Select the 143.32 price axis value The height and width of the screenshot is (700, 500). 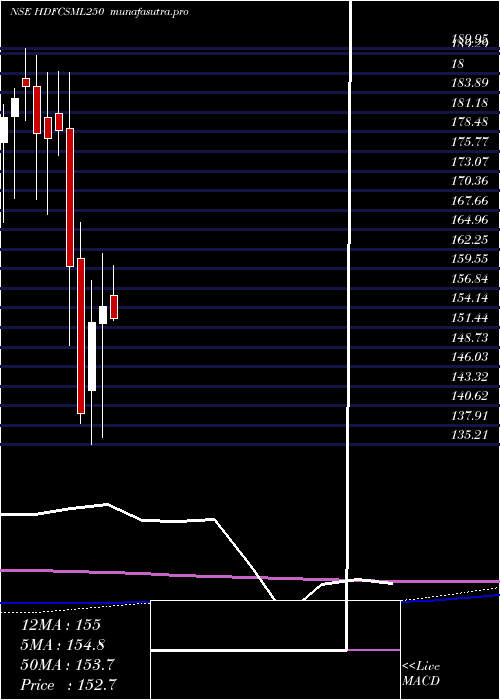point(470,377)
